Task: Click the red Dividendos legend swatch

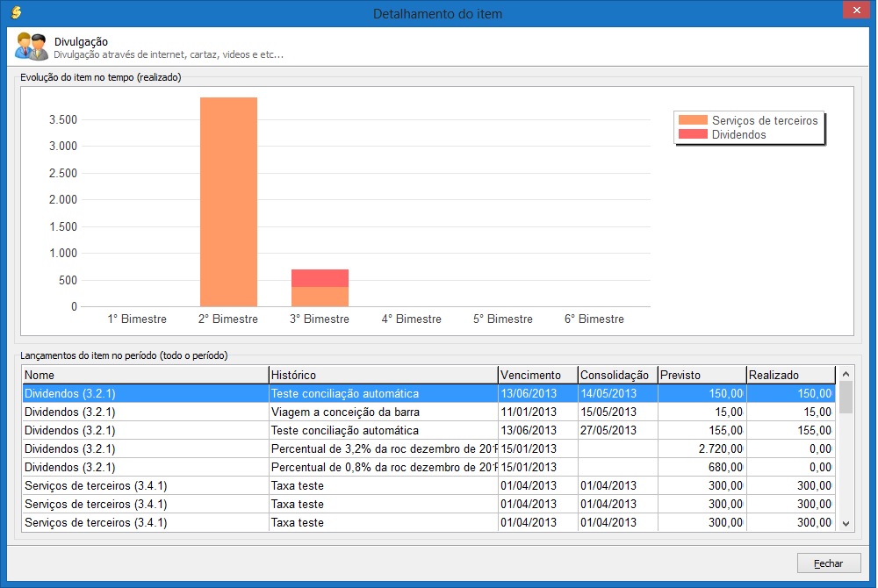Action: click(693, 134)
